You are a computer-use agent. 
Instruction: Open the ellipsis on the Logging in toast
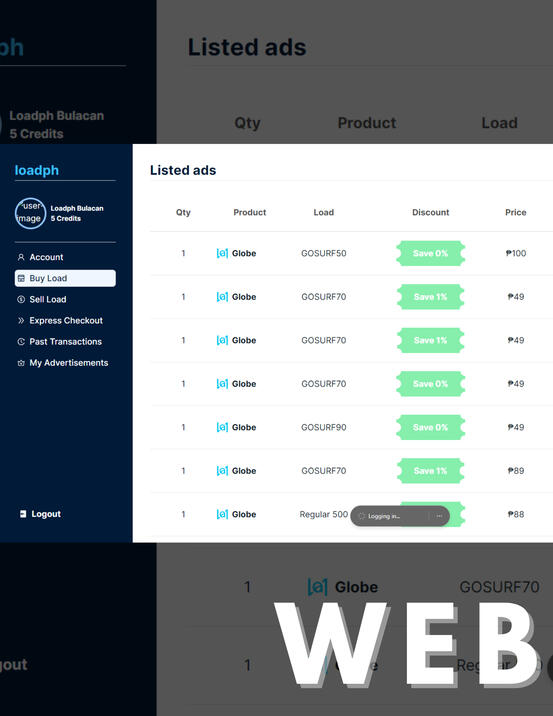click(439, 516)
